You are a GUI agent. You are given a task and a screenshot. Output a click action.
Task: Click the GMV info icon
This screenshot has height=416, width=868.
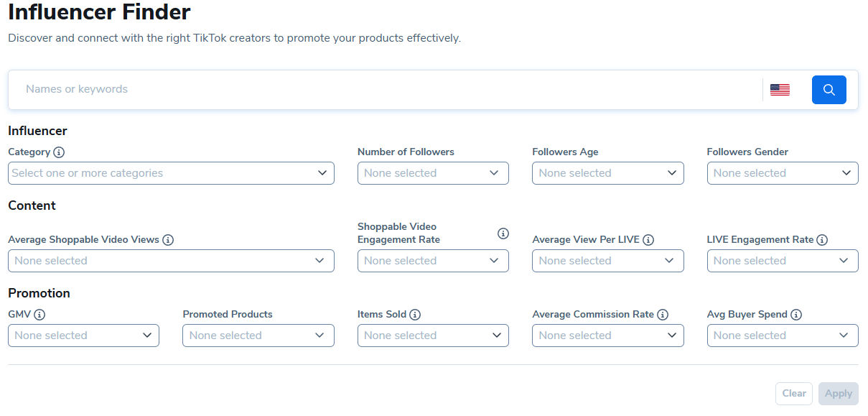[39, 315]
